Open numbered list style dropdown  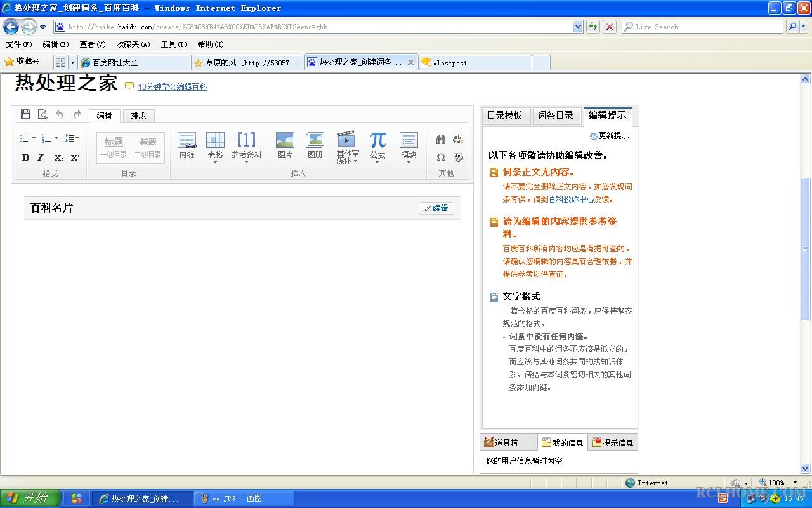point(56,138)
